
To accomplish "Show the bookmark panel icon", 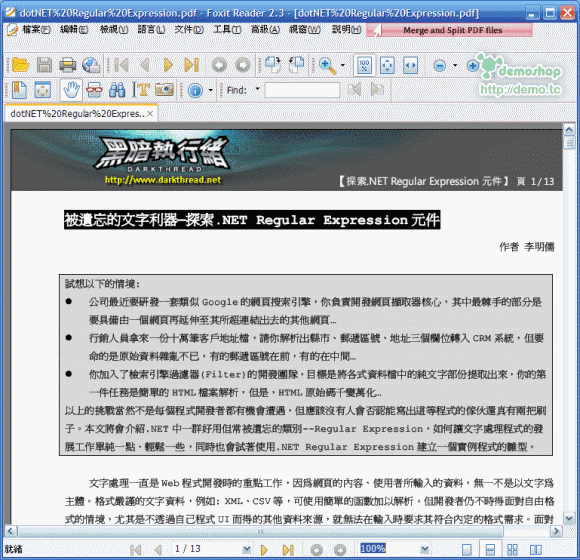I will 19,90.
